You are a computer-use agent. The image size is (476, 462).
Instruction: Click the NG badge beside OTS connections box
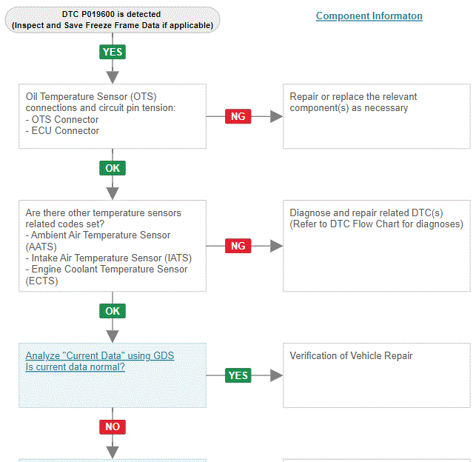[x=238, y=116]
